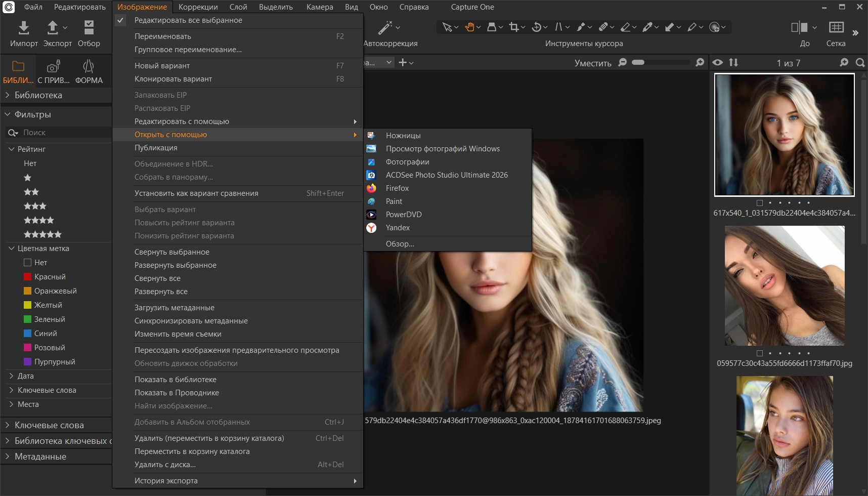Click 'Клонировать вариант' menu entry
This screenshot has width=868, height=496.
point(173,79)
